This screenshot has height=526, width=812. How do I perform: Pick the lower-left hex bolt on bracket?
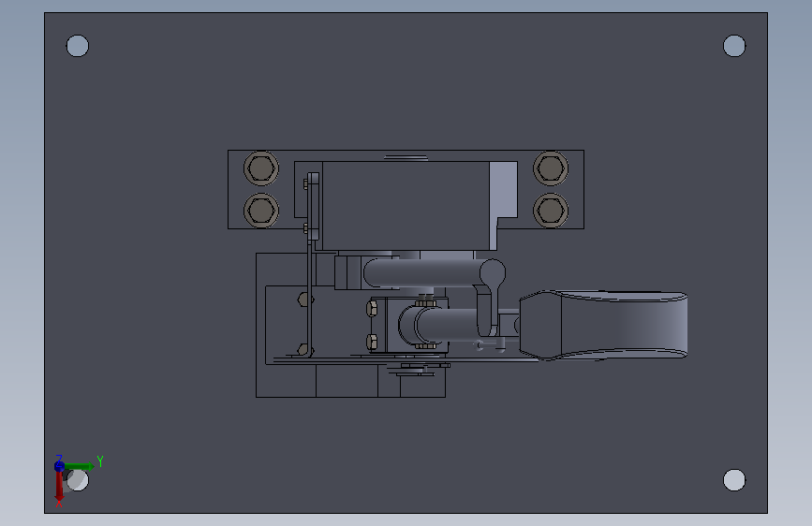261,211
